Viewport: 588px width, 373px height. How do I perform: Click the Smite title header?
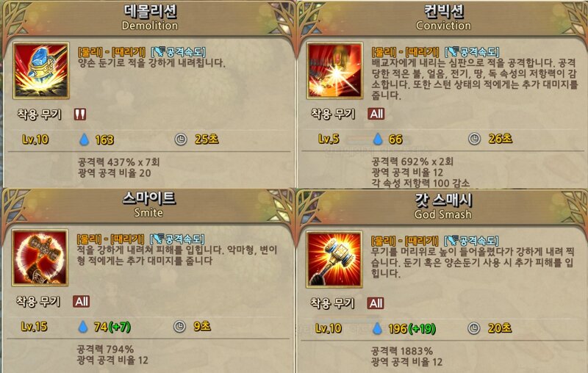149,204
